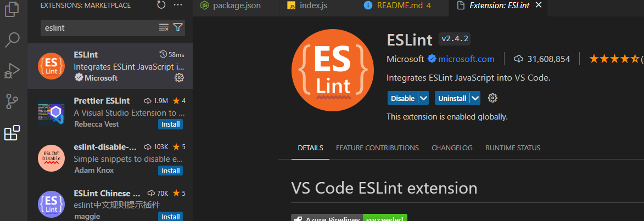Screen dimensions: 644x221
Task: Open the Search view in activity bar
Action: click(x=12, y=39)
